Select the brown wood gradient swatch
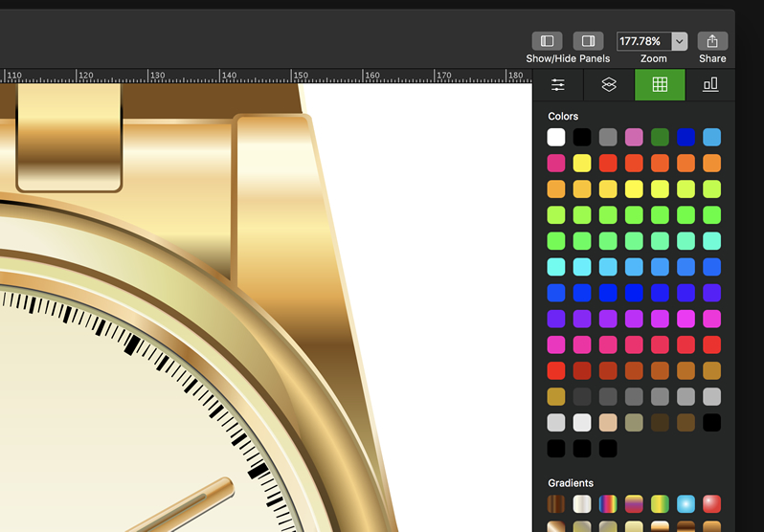The width and height of the screenshot is (764, 532). pyautogui.click(x=556, y=503)
